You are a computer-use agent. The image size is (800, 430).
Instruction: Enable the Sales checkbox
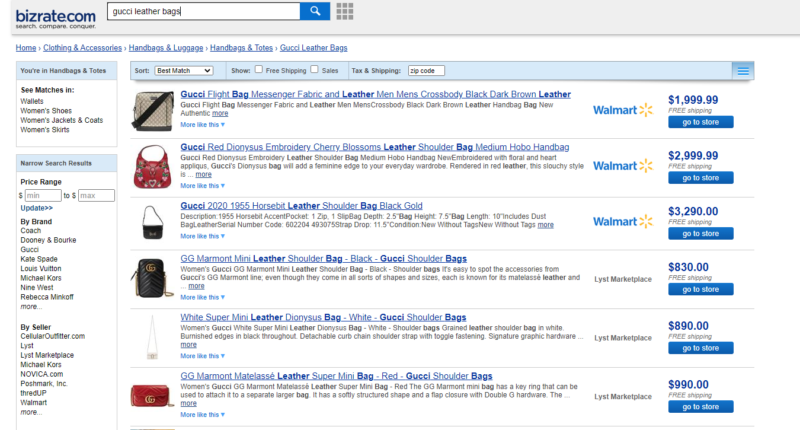coord(314,69)
